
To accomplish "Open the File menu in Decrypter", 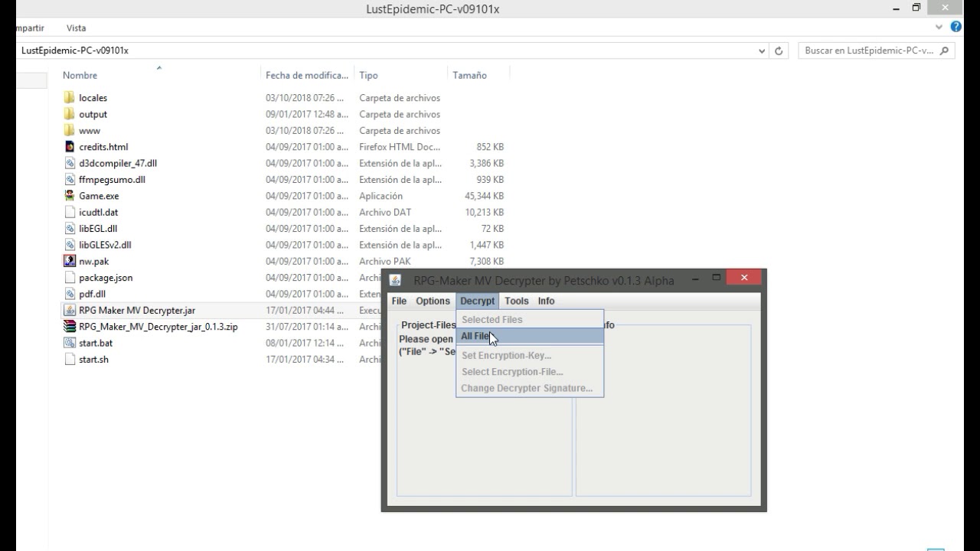I will tap(399, 301).
